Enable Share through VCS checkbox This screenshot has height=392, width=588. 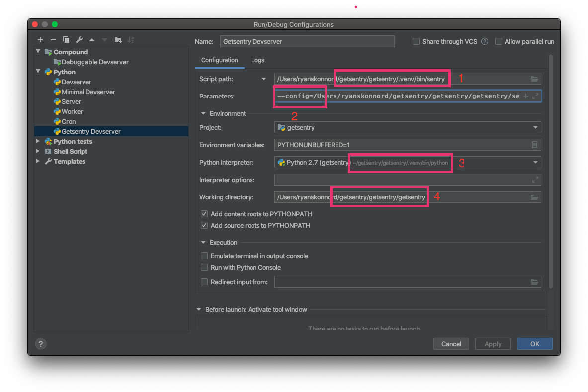pos(416,42)
